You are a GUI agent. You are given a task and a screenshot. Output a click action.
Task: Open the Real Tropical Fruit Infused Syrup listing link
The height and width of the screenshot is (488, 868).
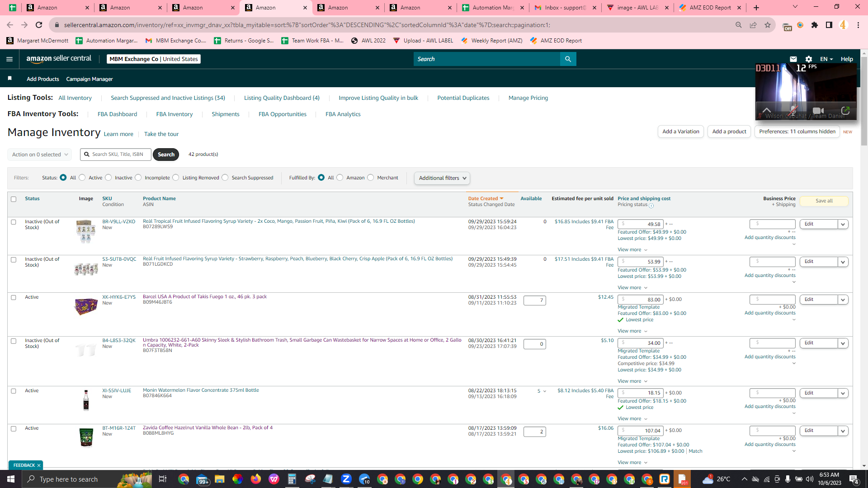click(x=278, y=221)
